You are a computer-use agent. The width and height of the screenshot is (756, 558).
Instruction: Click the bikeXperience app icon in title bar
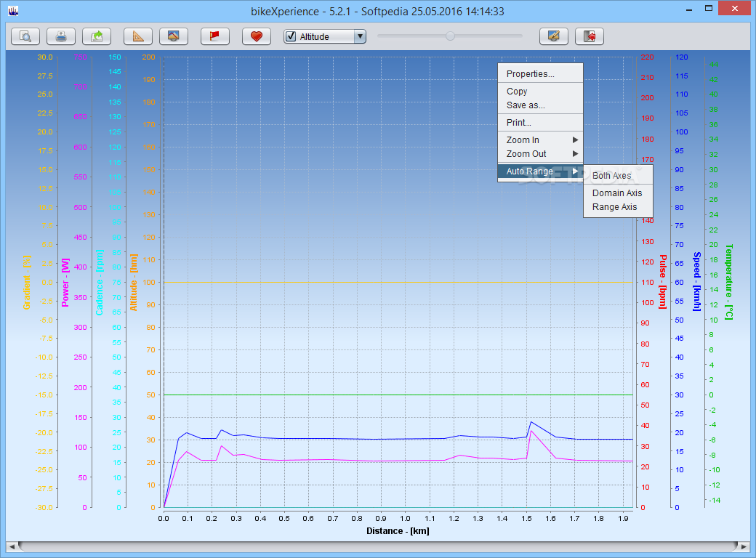[x=13, y=11]
